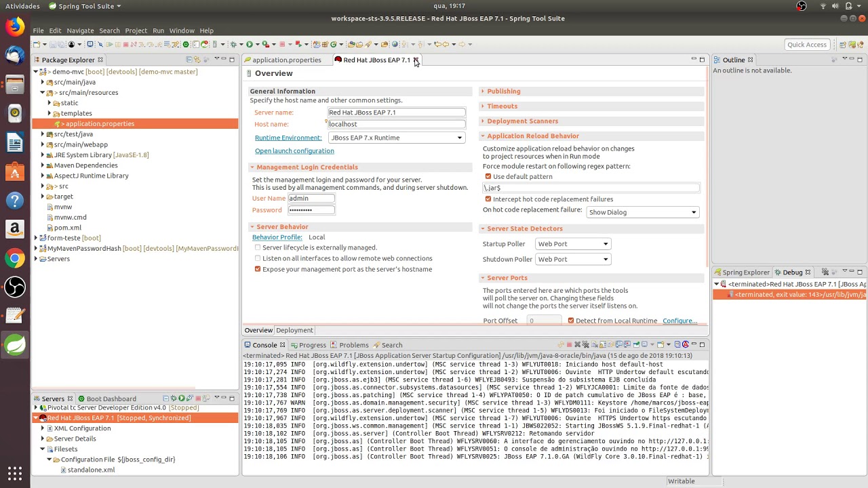Click Open launch configuration link

pyautogui.click(x=294, y=151)
